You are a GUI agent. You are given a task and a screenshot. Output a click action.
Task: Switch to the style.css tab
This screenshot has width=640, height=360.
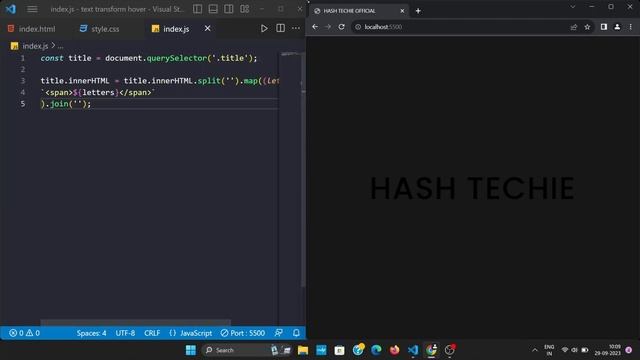pyautogui.click(x=100, y=29)
